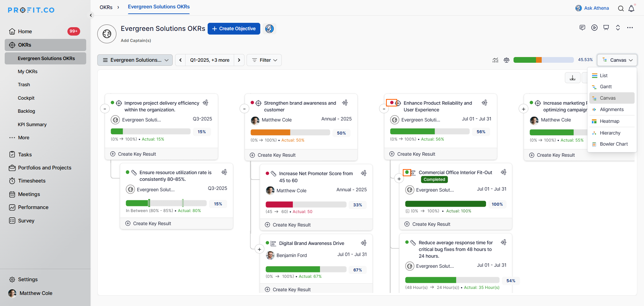
Task: Click the play presentation icon
Action: pyautogui.click(x=594, y=28)
